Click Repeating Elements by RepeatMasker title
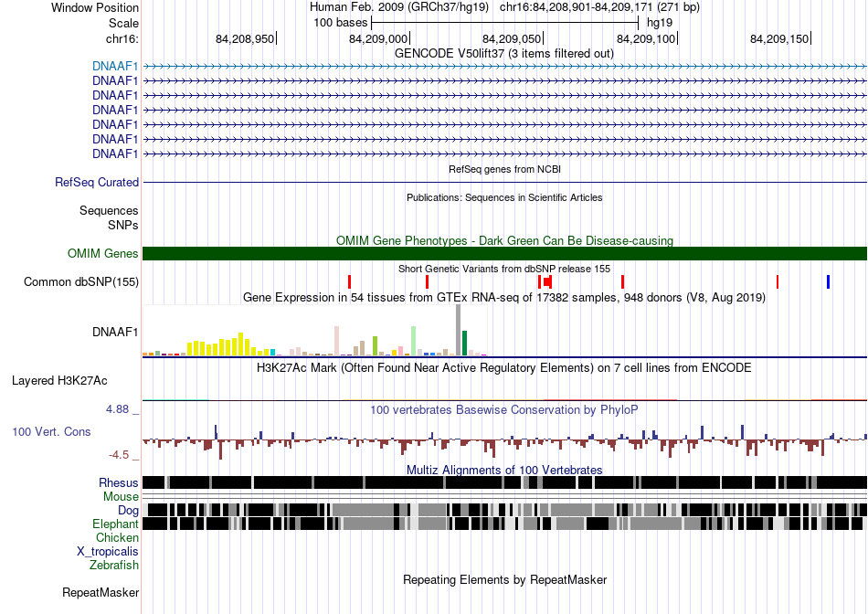 coord(504,579)
